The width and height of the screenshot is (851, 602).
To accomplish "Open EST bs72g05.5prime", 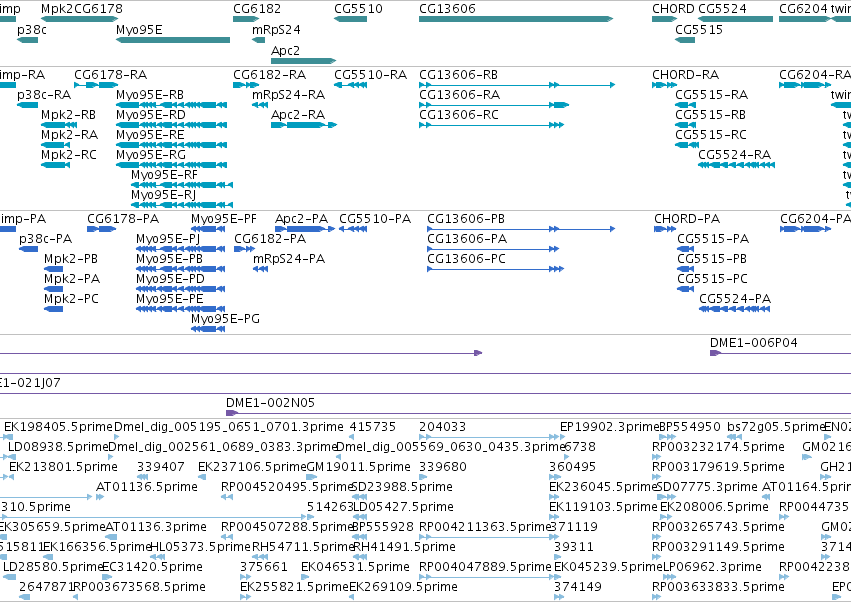I will click(776, 427).
